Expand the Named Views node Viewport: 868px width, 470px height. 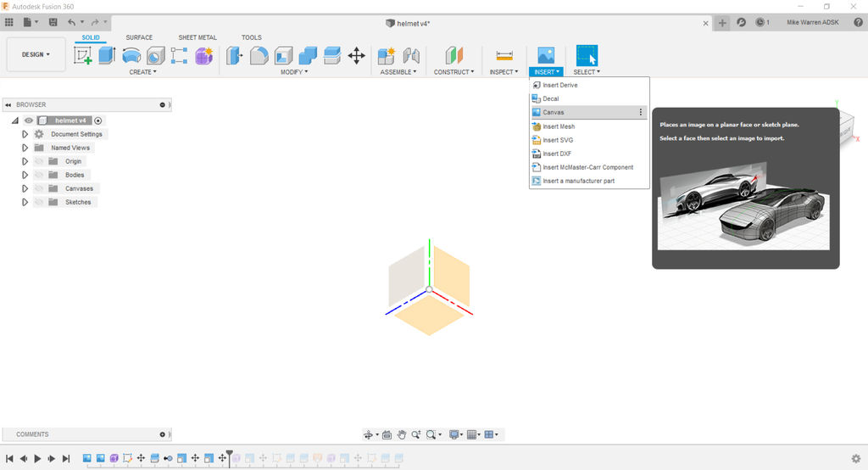[x=25, y=148]
